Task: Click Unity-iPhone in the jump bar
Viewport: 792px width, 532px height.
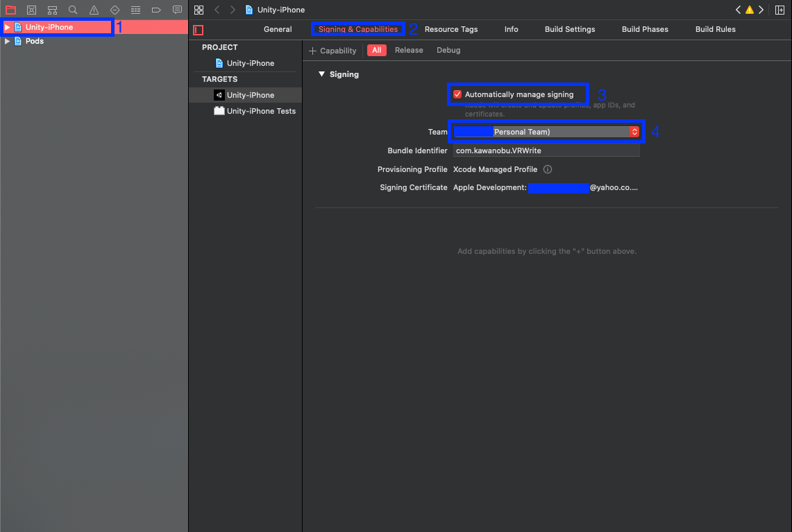Action: click(281, 10)
